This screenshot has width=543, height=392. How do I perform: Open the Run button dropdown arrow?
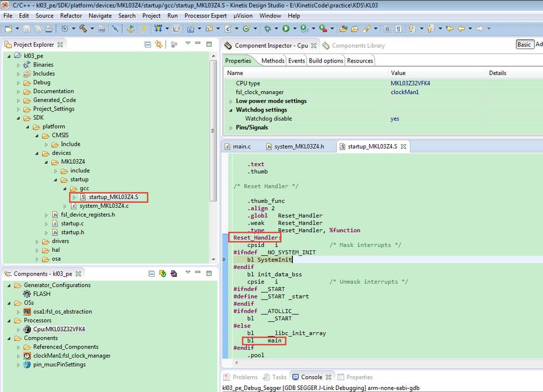click(295, 29)
